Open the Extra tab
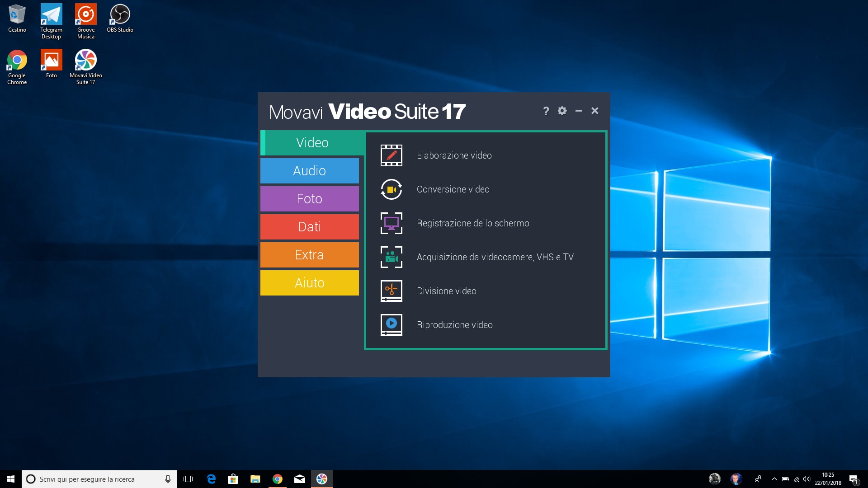This screenshot has height=488, width=868. pos(310,255)
